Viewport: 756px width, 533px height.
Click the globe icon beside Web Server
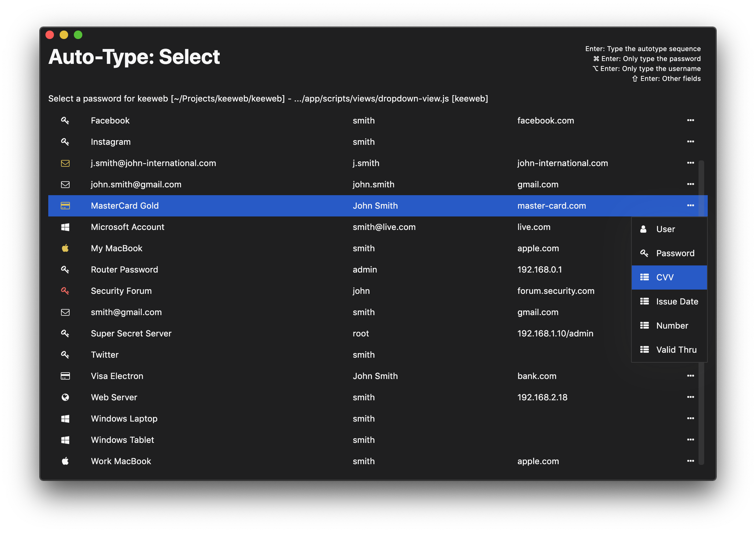(65, 397)
